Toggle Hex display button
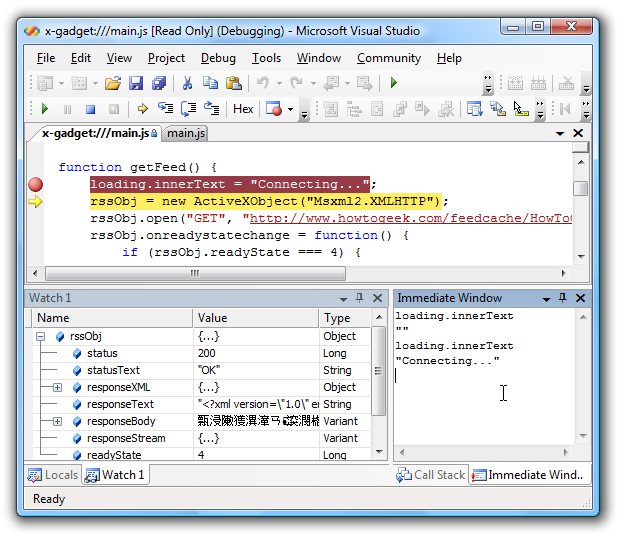618x534 pixels. click(243, 109)
